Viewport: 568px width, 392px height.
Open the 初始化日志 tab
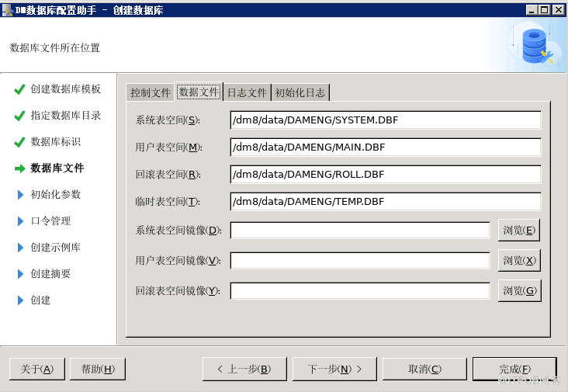300,92
